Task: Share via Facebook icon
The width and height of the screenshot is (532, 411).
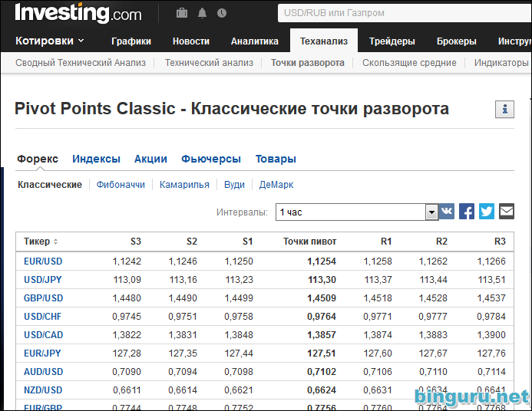Action: pos(467,212)
